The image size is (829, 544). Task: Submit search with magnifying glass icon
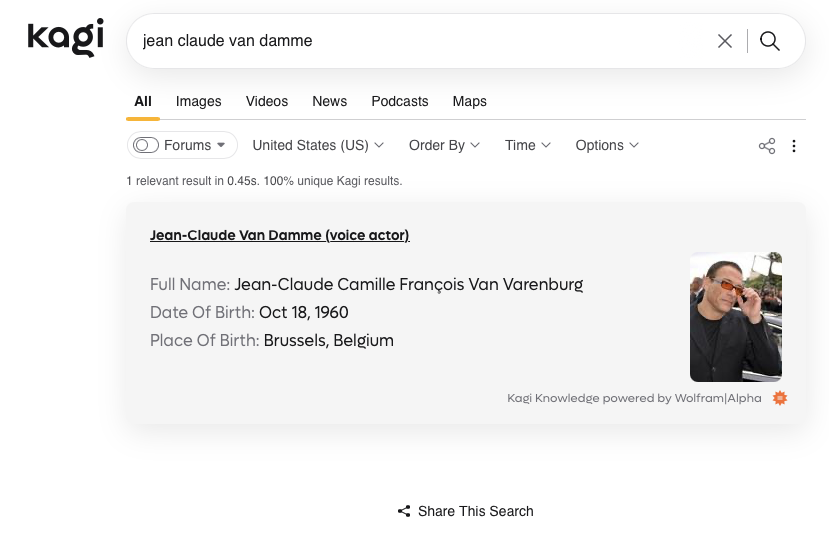point(769,41)
